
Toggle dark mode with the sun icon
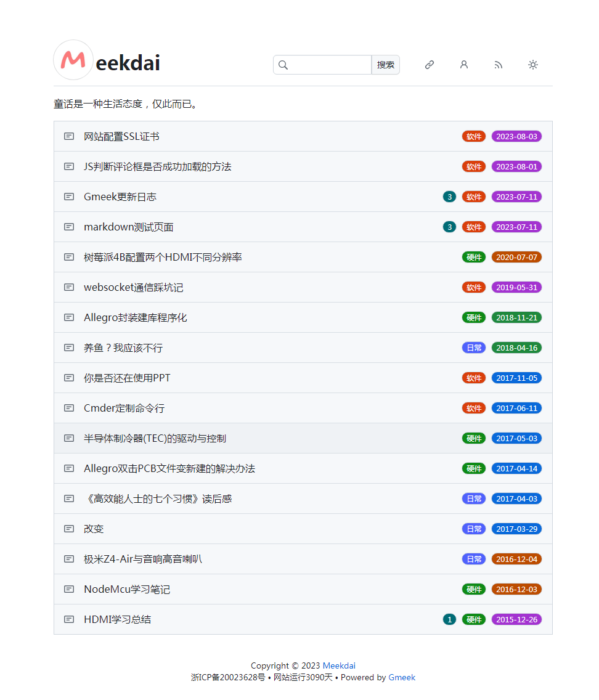coord(533,65)
